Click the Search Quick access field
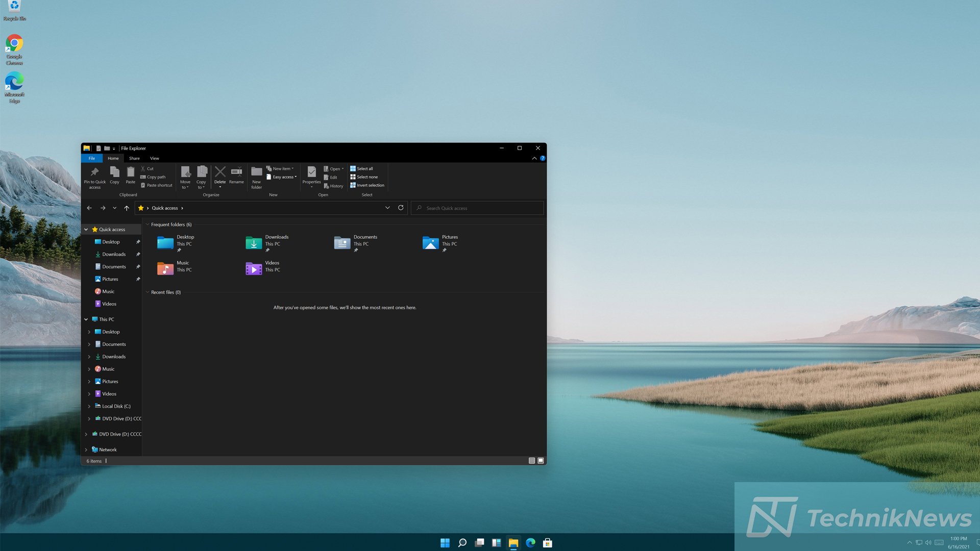This screenshot has height=551, width=980. tap(477, 208)
